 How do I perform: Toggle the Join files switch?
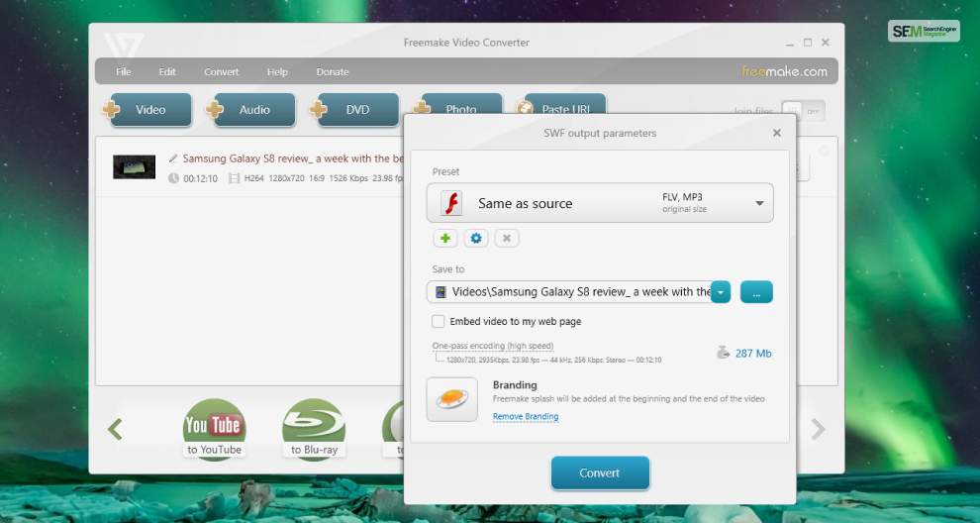803,111
